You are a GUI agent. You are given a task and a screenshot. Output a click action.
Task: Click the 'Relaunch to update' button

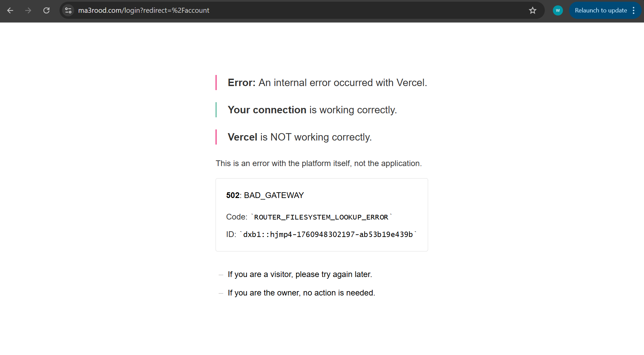tap(601, 10)
